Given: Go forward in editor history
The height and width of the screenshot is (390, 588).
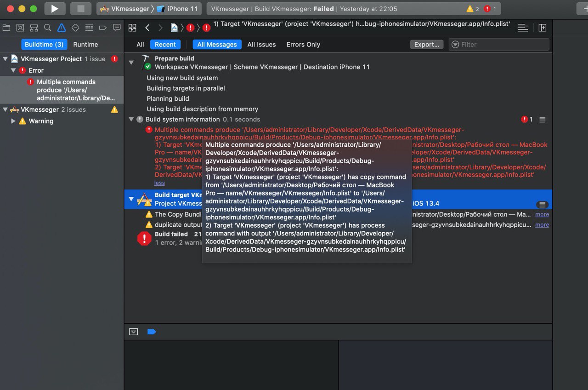Looking at the screenshot, I should (160, 28).
